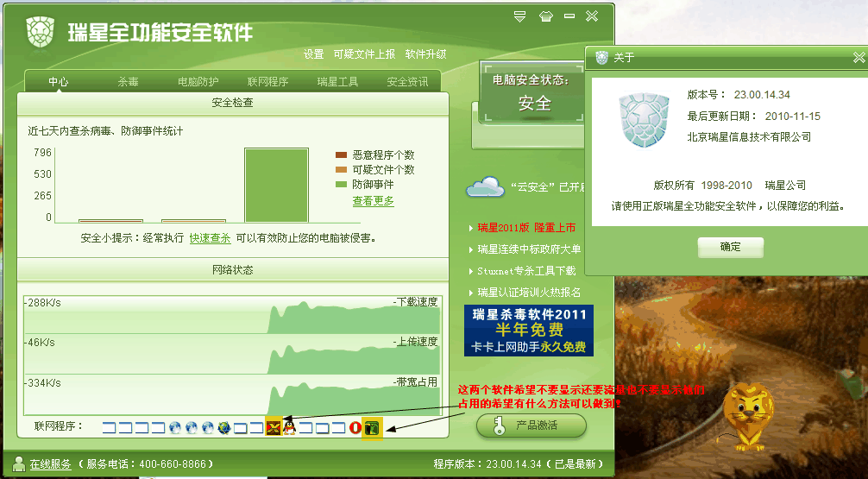This screenshot has width=868, height=479.
Task: Click the 带宽占用 graph
Action: 232,396
